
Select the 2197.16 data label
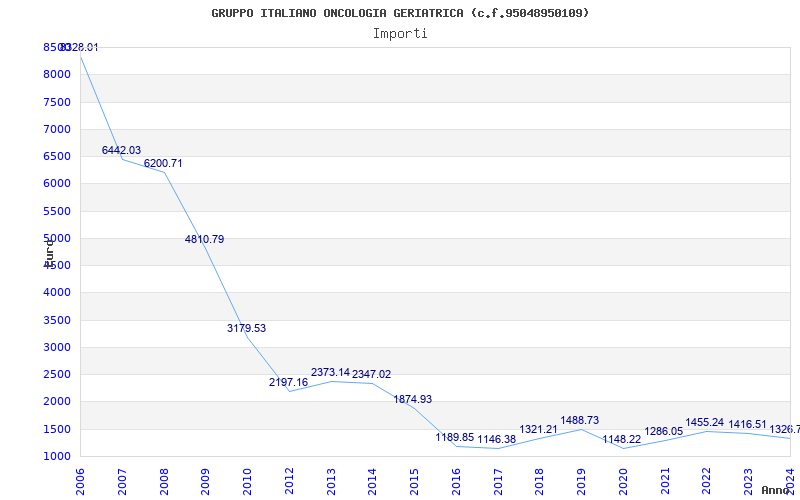coord(288,382)
